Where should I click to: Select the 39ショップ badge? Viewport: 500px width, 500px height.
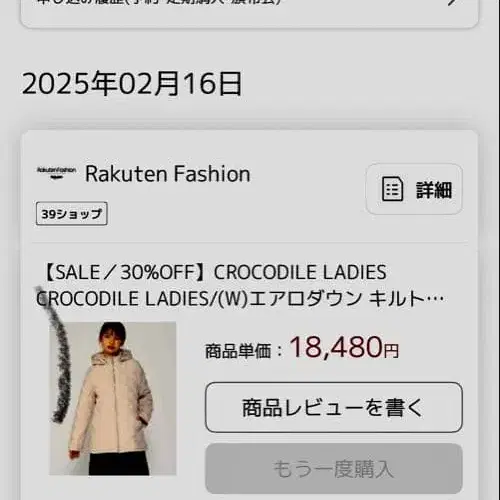coord(72,214)
